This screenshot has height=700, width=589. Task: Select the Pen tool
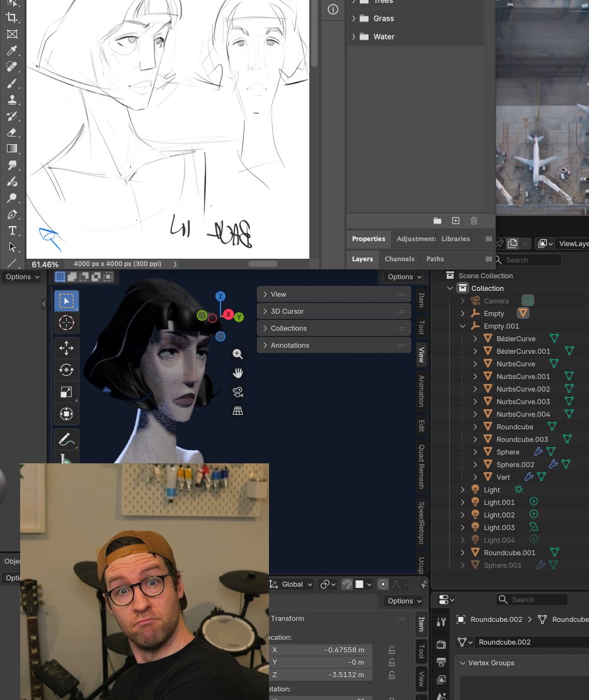[x=12, y=214]
